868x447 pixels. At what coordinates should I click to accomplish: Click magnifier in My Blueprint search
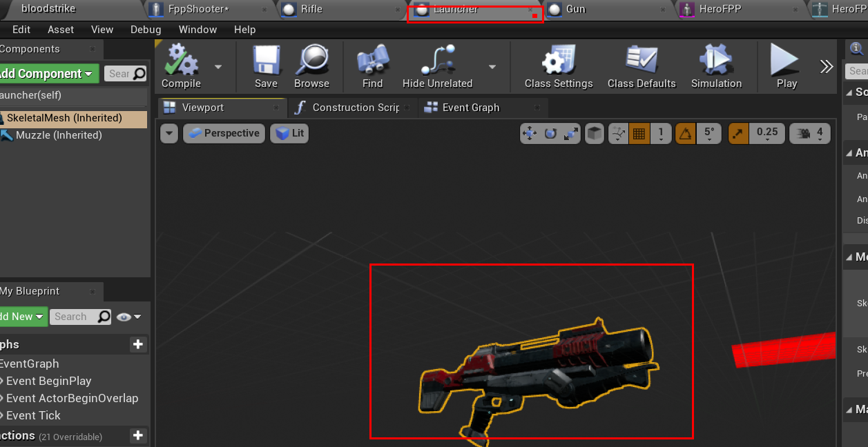point(104,316)
